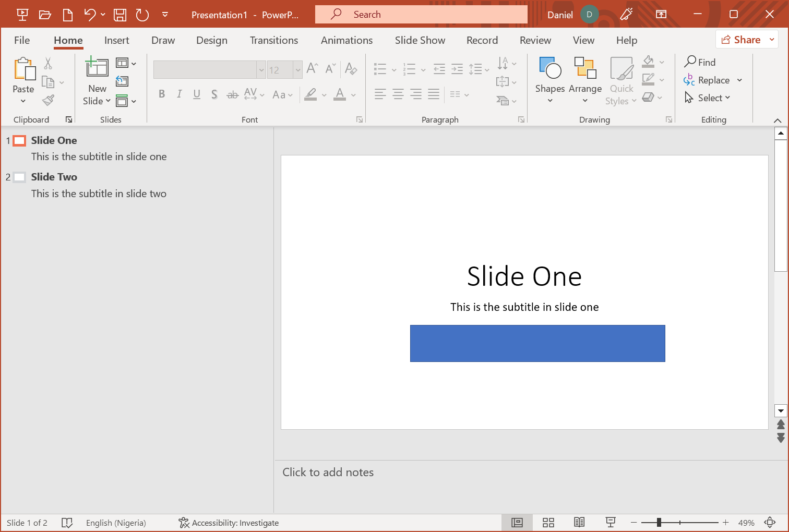Open the Design tab
Screen dimensions: 789x532
211,40
